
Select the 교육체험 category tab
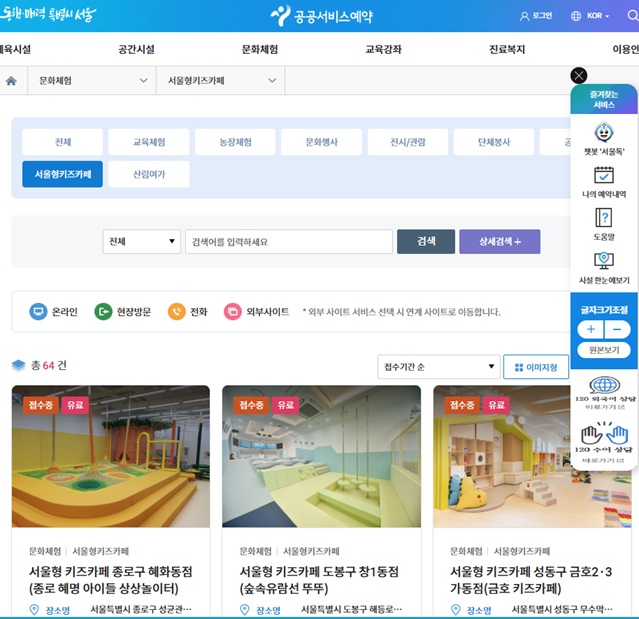coord(149,142)
